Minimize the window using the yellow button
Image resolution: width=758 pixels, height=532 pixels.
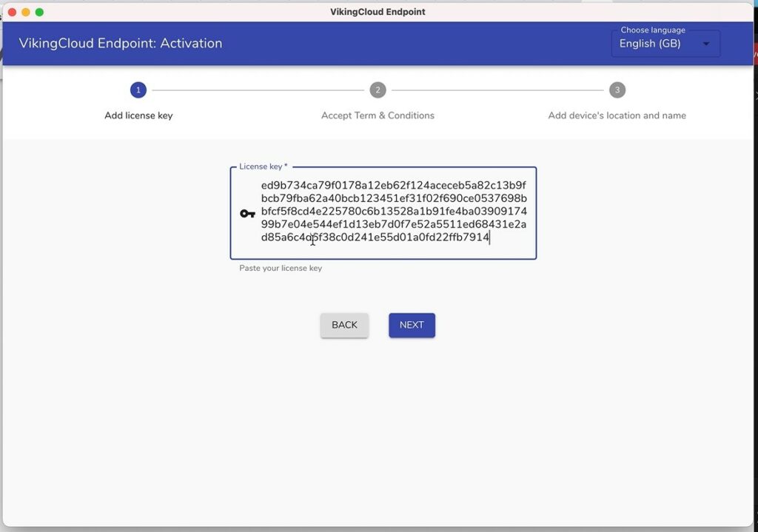26,12
